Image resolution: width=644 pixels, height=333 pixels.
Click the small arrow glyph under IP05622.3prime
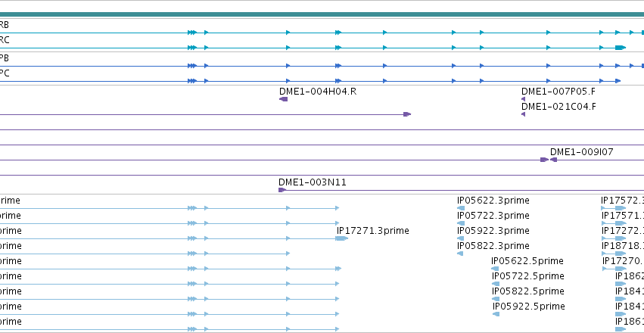click(461, 208)
